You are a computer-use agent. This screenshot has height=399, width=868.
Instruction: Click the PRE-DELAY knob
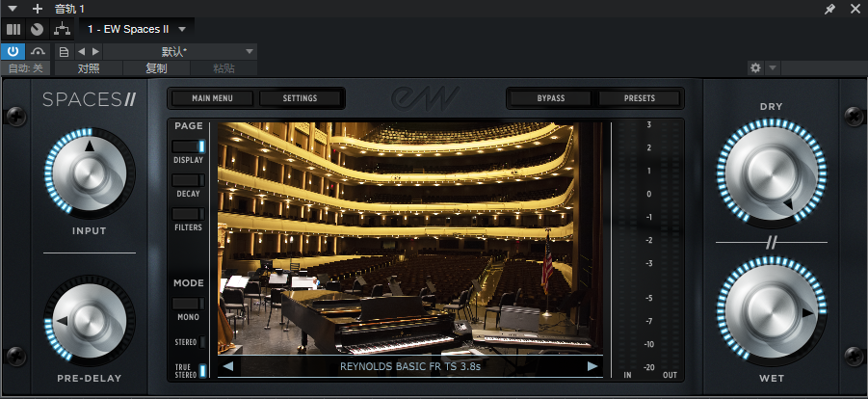click(90, 320)
